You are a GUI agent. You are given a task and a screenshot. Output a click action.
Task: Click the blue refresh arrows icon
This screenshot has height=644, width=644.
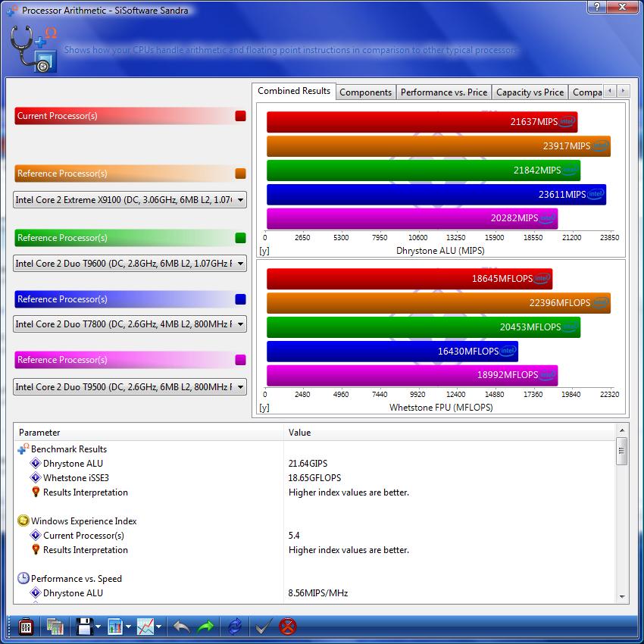click(x=235, y=627)
